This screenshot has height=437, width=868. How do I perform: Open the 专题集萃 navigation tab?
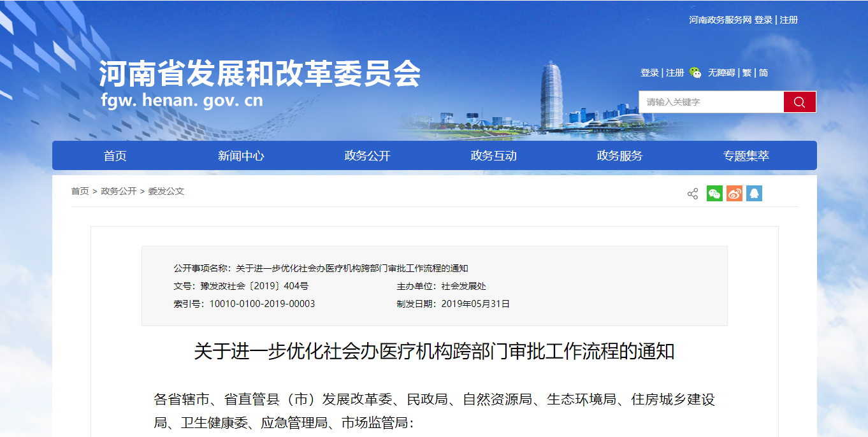click(x=746, y=156)
